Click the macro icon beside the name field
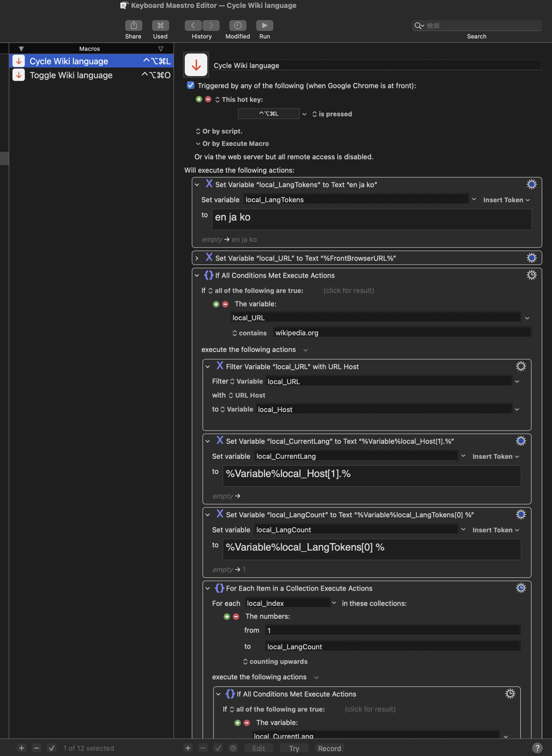552x756 pixels. point(196,65)
